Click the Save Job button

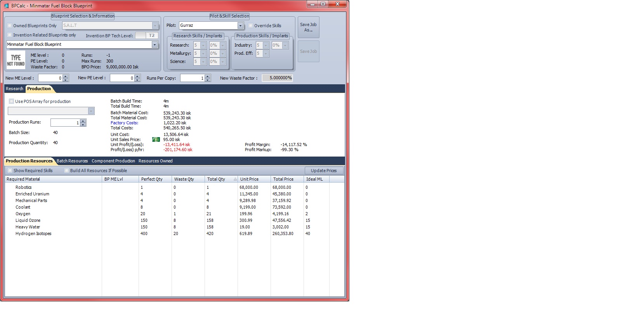click(x=308, y=51)
